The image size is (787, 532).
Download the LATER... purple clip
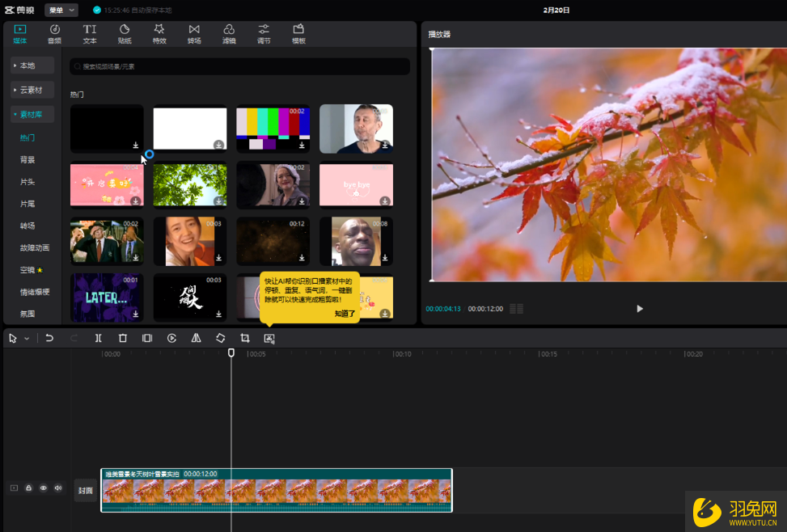click(x=136, y=314)
